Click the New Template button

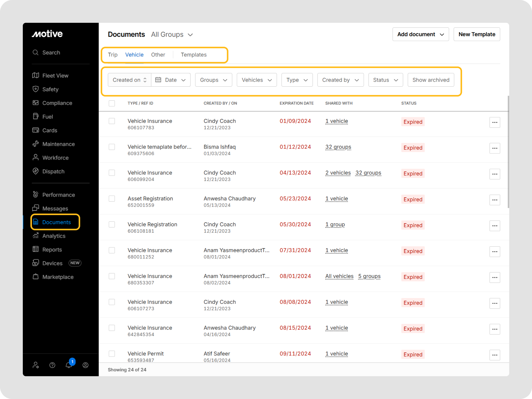(477, 34)
